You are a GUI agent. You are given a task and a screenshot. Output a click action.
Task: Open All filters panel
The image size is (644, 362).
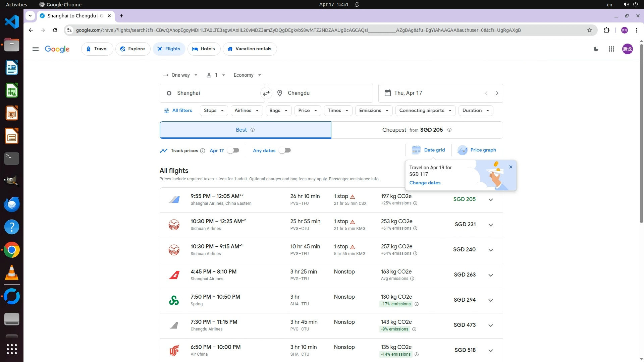(178, 111)
